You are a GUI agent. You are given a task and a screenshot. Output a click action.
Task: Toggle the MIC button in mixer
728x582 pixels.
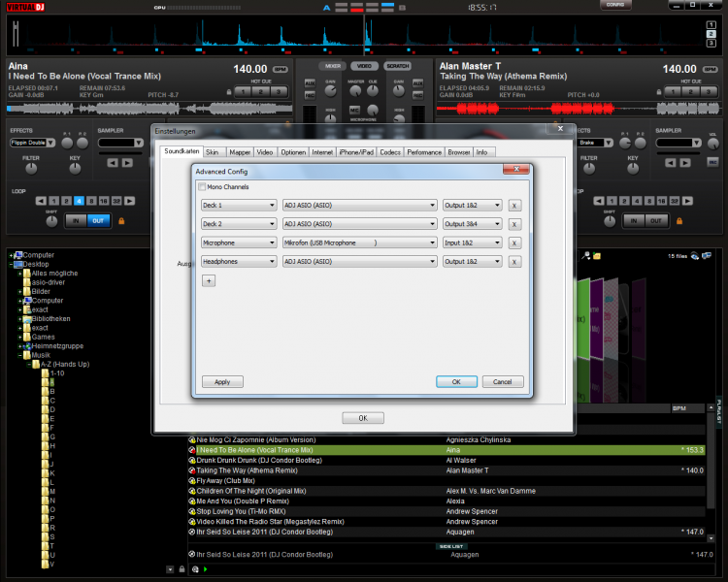[354, 111]
